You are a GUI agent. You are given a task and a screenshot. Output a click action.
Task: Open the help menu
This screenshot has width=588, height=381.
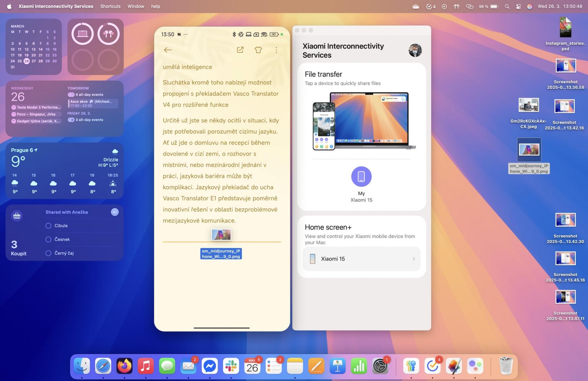coord(156,6)
